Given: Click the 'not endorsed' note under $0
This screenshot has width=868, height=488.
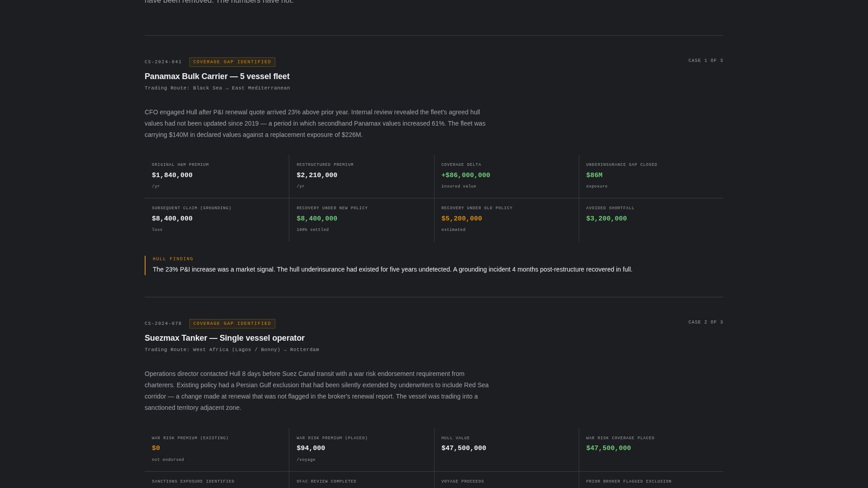Looking at the screenshot, I should tap(168, 460).
